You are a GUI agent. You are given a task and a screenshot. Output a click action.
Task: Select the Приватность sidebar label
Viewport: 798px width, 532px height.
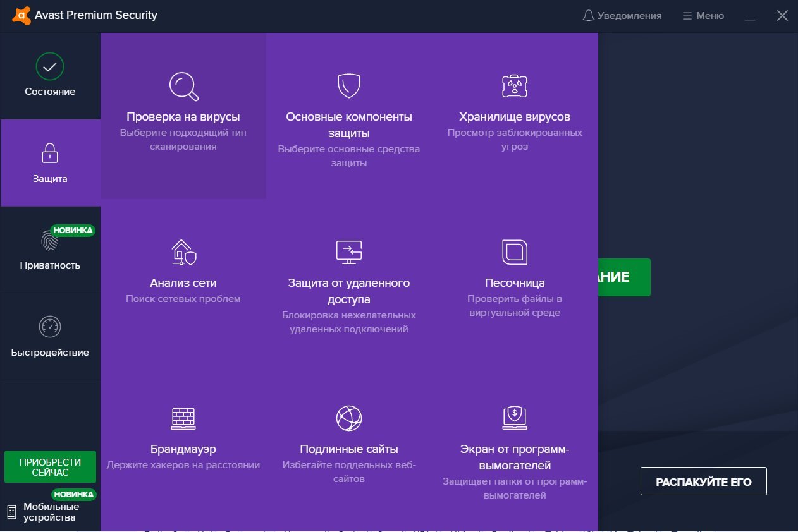point(50,265)
